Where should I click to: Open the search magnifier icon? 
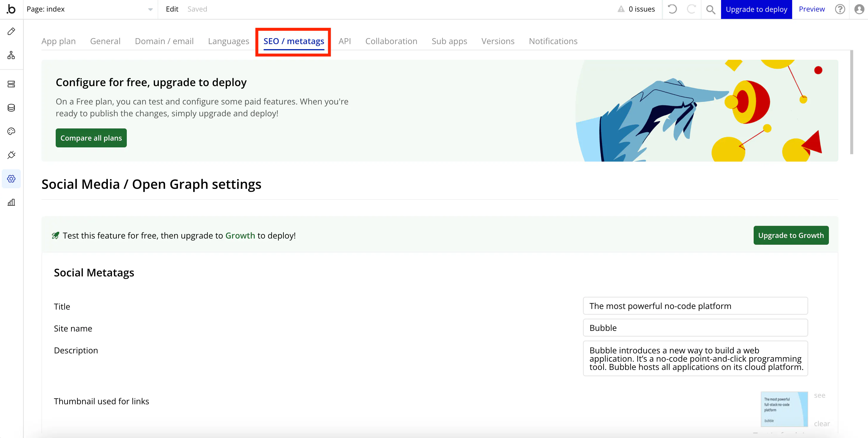point(711,9)
